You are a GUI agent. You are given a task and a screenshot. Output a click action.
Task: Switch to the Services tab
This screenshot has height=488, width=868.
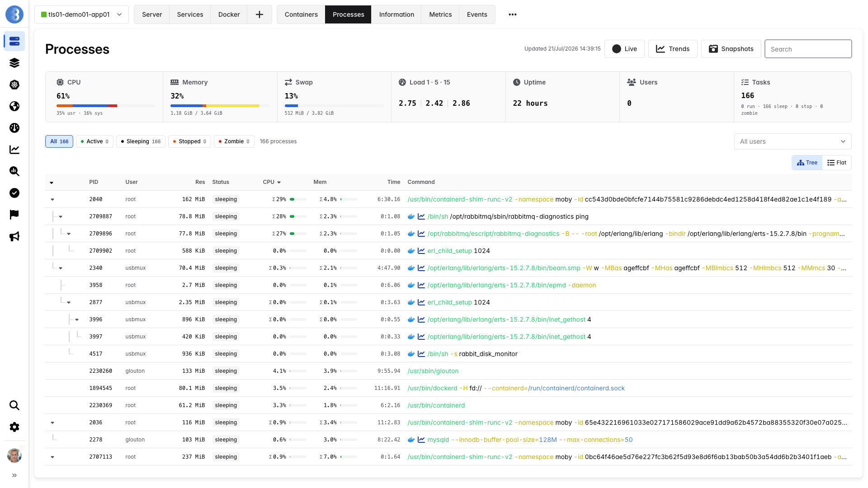point(190,14)
